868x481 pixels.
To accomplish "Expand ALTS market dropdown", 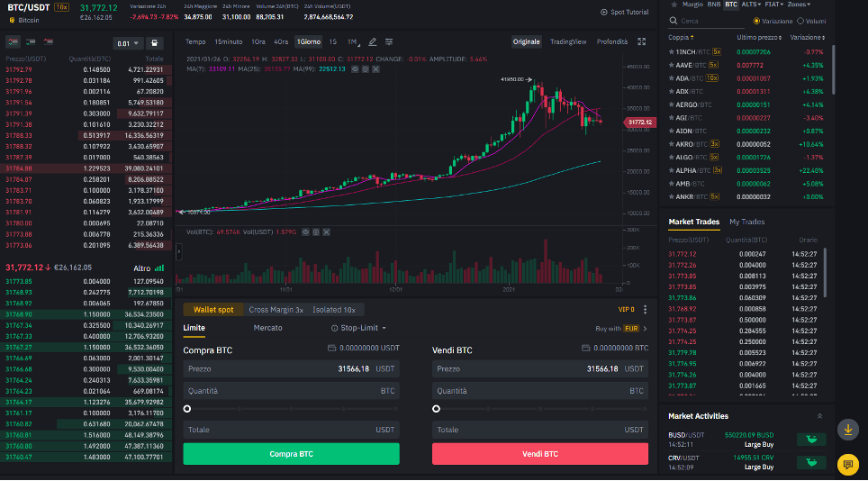I will [751, 5].
